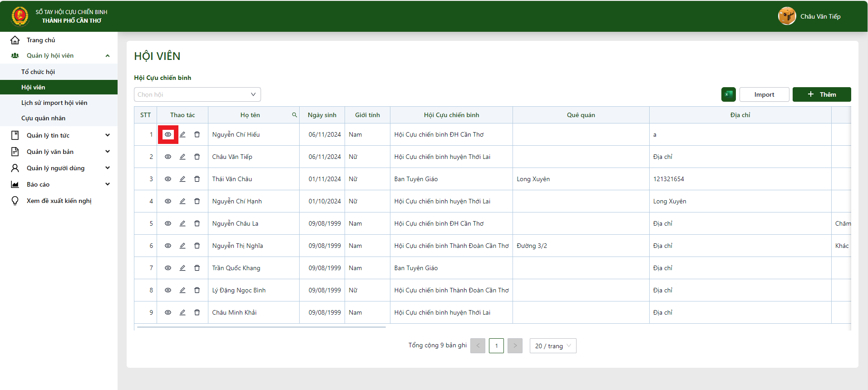The width and height of the screenshot is (868, 390).
Task: Edit the Lý Đặng Ngọc Bình record
Action: [x=182, y=290]
